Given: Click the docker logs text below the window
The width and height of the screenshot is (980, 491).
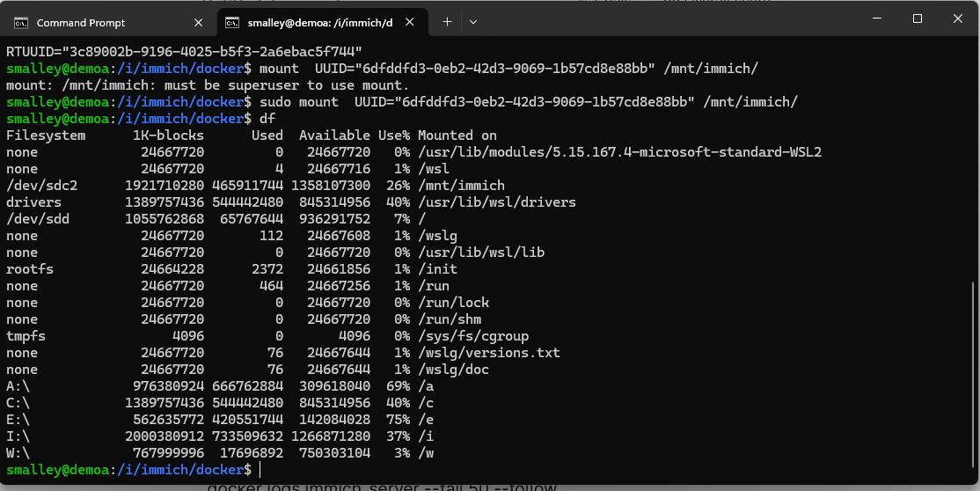Looking at the screenshot, I should 382,487.
